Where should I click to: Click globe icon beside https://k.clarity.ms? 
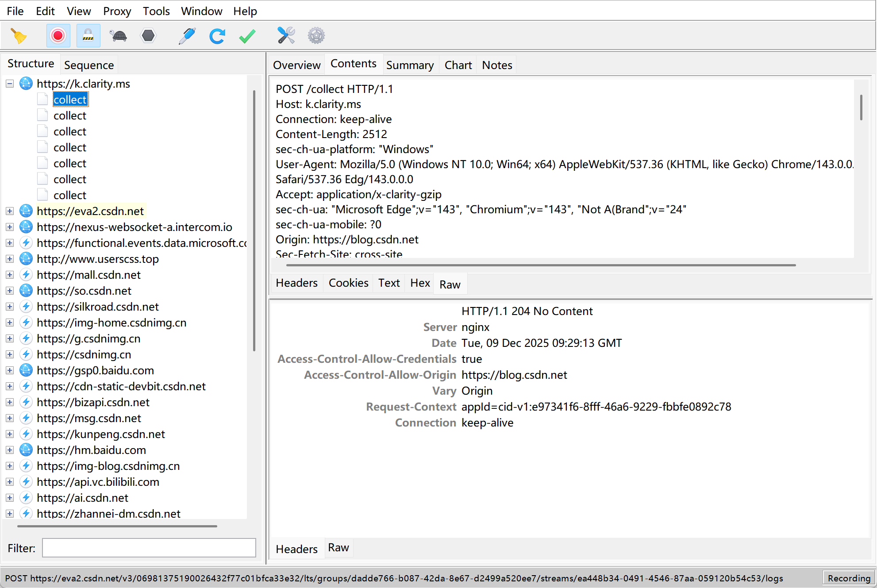pos(26,84)
